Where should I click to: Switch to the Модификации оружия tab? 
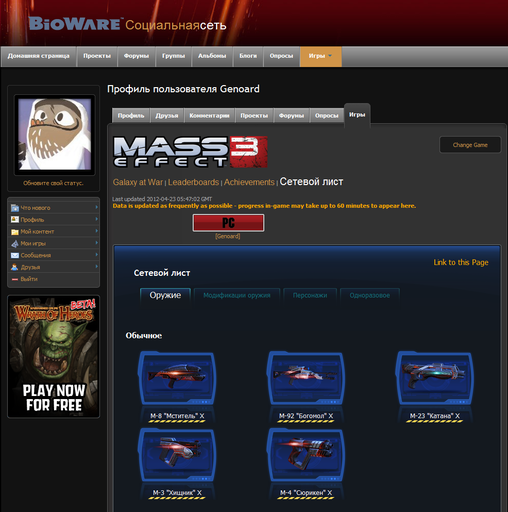pos(237,295)
